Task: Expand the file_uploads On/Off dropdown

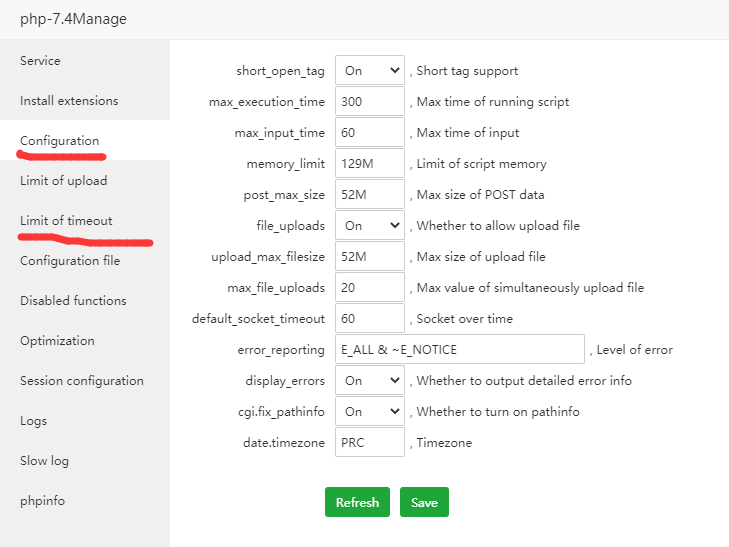Action: [369, 226]
